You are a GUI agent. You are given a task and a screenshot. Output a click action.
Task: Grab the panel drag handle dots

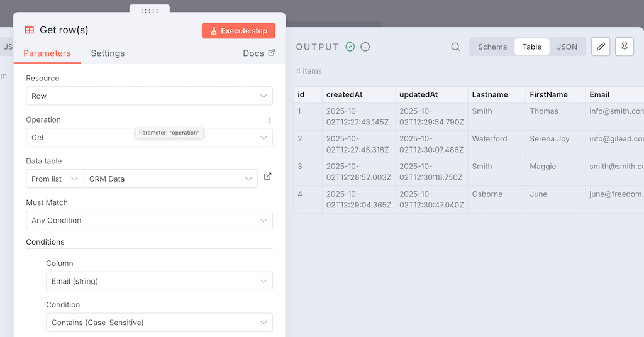pos(150,11)
